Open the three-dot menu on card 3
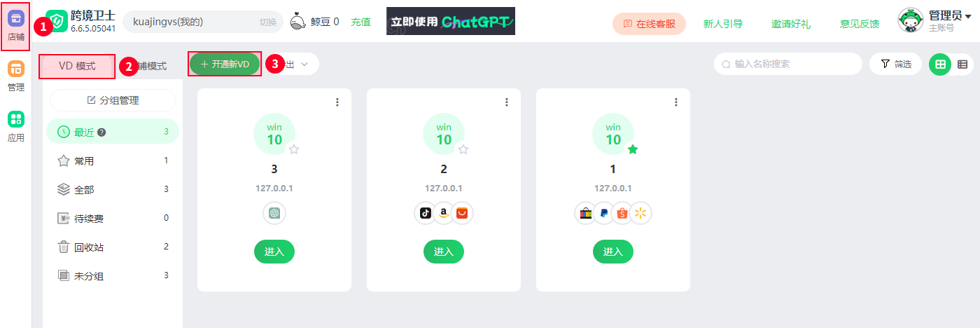 [x=337, y=102]
